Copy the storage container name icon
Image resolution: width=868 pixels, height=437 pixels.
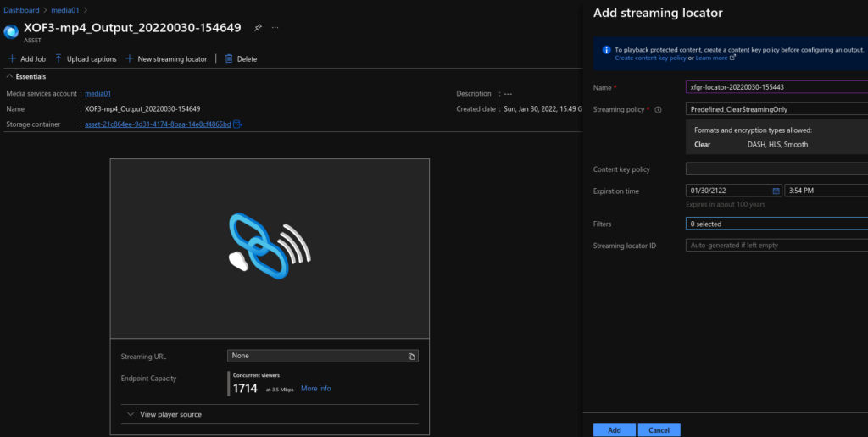coord(237,124)
